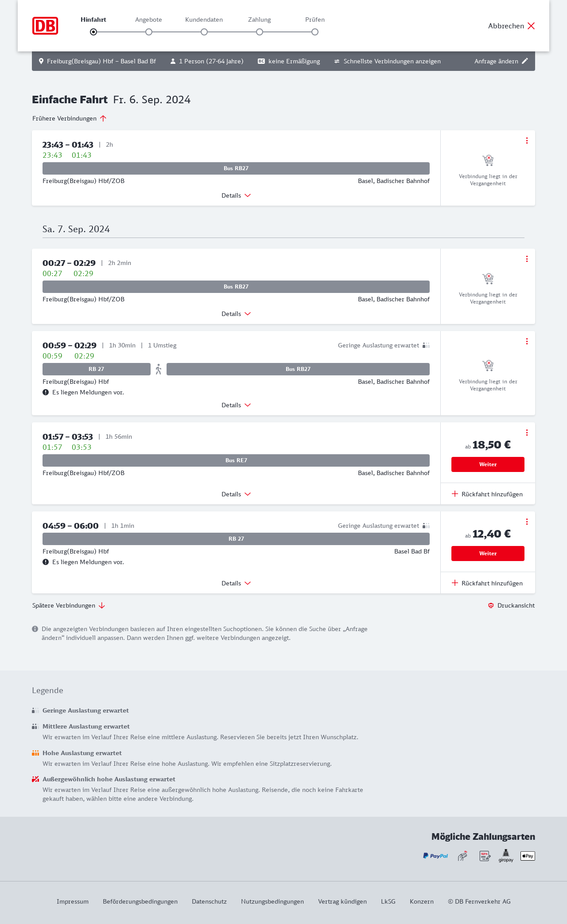The image size is (567, 924).
Task: Open three-dot menu for 01:57 connection
Action: pos(527,433)
